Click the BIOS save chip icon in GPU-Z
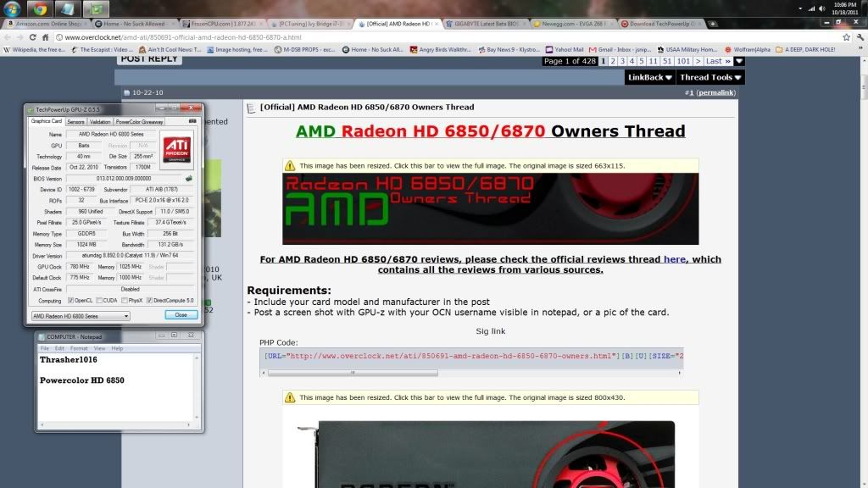868x488 pixels. click(189, 178)
